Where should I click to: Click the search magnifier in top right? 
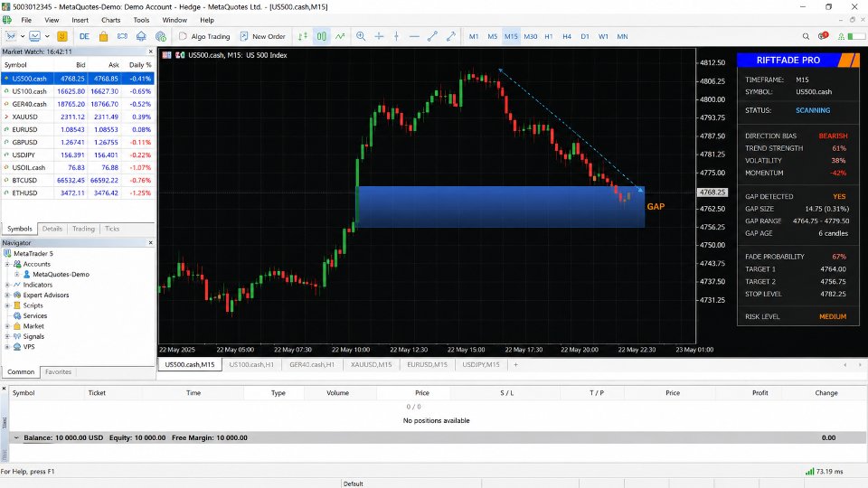[x=806, y=36]
